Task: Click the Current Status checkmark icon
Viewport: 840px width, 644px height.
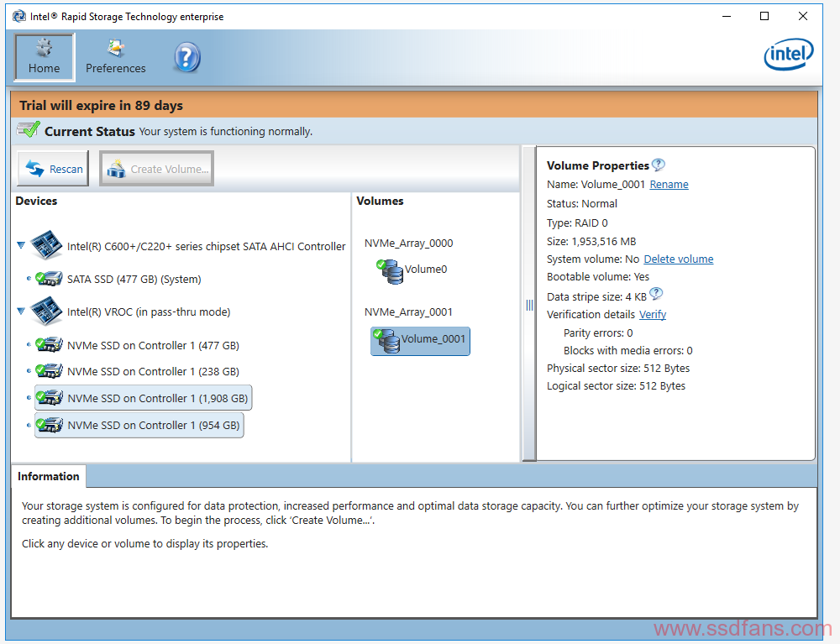Action: [x=29, y=129]
